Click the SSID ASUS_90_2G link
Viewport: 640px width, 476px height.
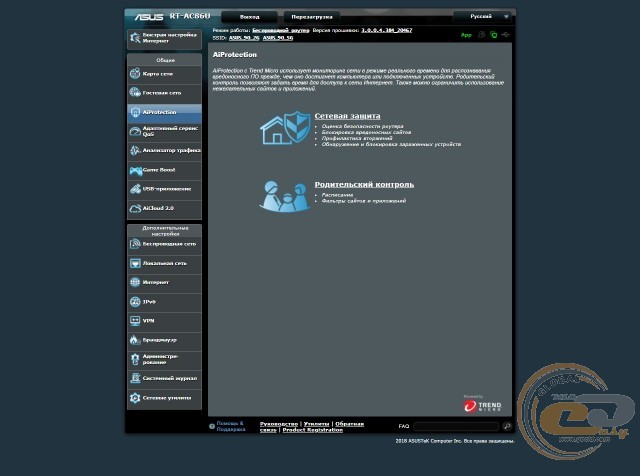click(x=244, y=38)
